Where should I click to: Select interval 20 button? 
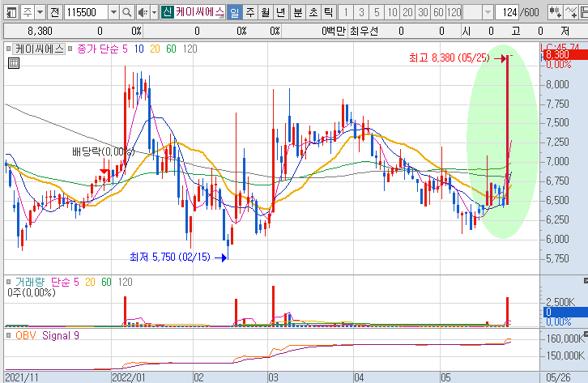[407, 13]
